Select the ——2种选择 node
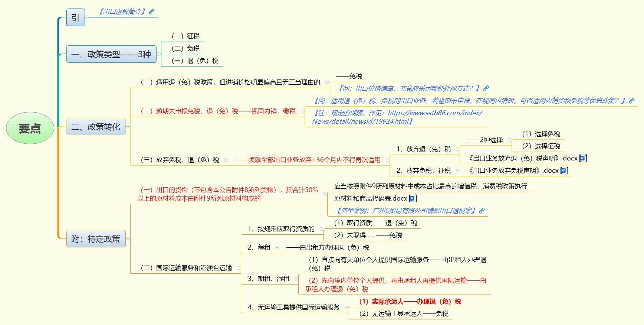The width and height of the screenshot is (644, 325). coord(484,140)
